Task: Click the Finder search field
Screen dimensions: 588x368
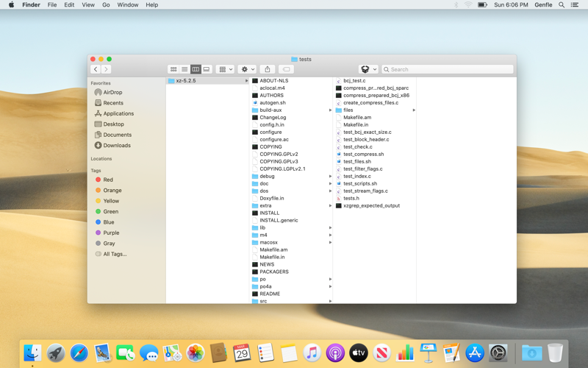Action: (x=448, y=69)
